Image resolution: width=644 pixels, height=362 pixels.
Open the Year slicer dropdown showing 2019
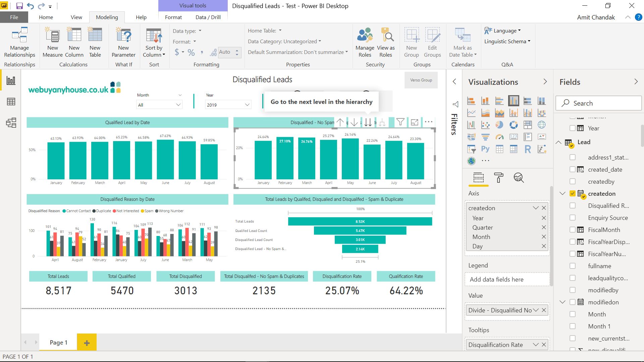coord(247,105)
